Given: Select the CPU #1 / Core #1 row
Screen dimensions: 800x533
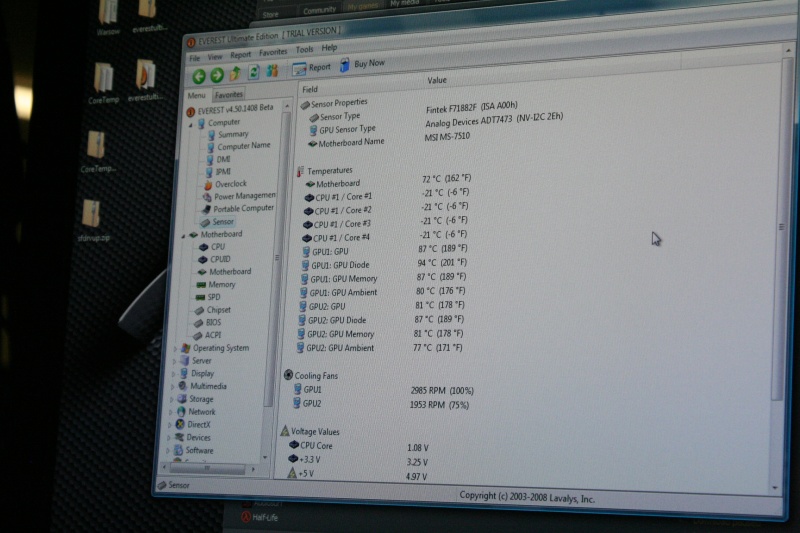Looking at the screenshot, I should coord(386,195).
